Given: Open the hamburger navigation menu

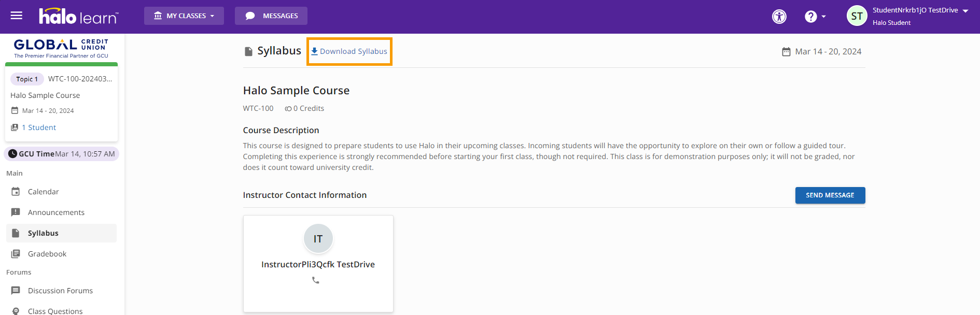Looking at the screenshot, I should [17, 16].
